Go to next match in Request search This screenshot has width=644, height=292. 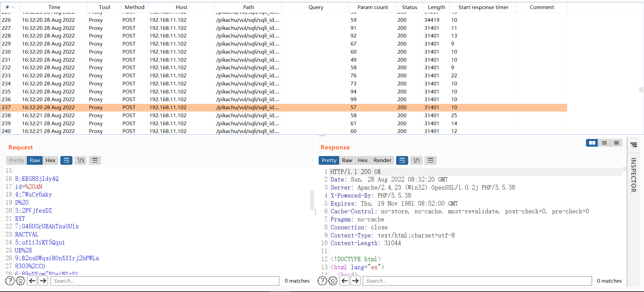pos(43,281)
